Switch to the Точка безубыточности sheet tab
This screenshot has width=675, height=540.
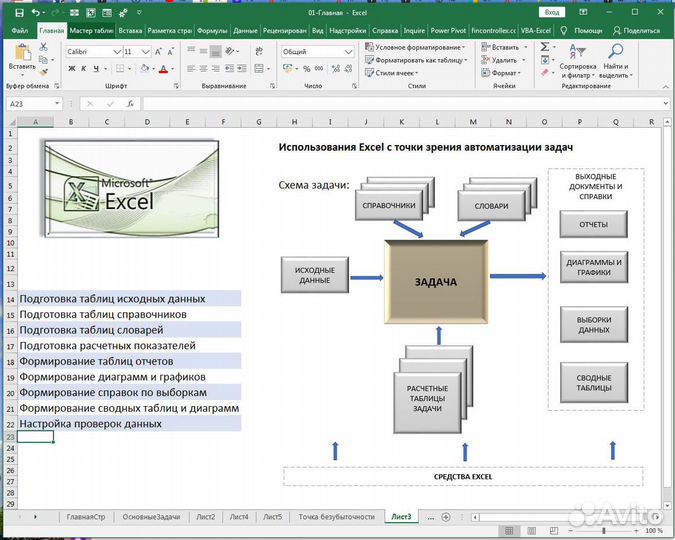[x=336, y=517]
